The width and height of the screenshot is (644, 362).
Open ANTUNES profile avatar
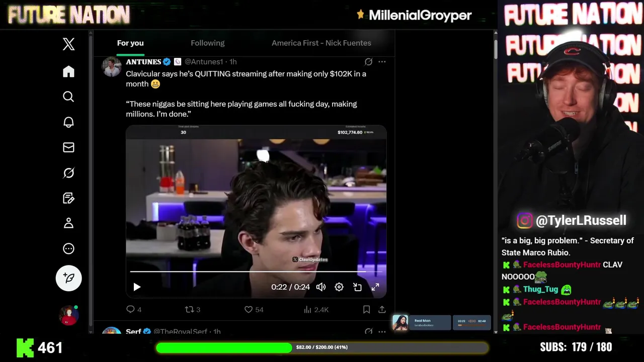[112, 66]
